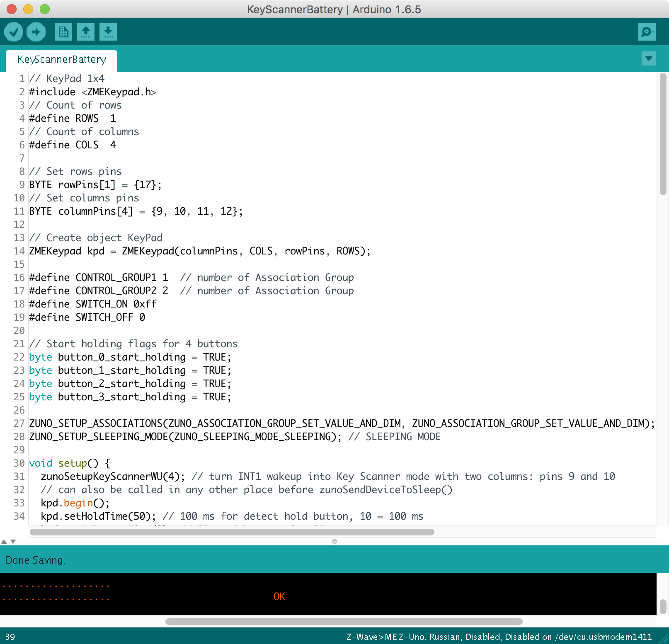669x644 pixels.
Task: Click the 'void setup() {' line
Action: (x=70, y=463)
